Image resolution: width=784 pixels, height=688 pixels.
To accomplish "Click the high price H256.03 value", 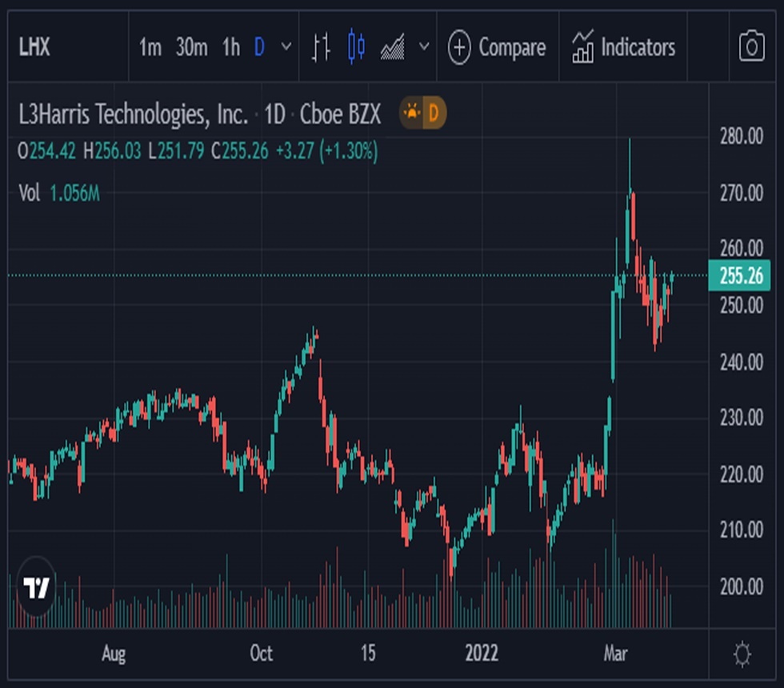I will click(x=112, y=151).
